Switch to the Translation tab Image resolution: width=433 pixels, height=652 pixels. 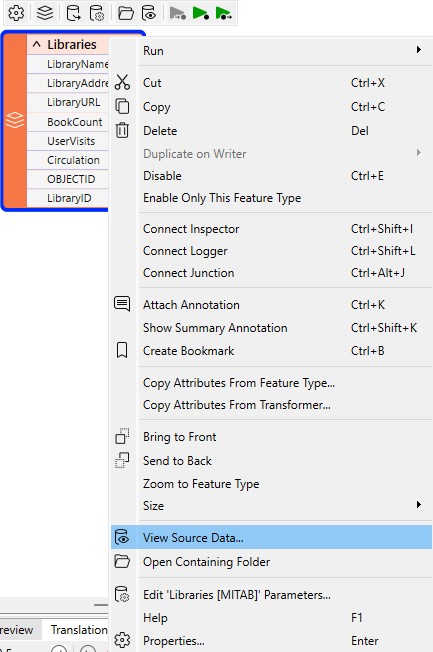click(79, 630)
